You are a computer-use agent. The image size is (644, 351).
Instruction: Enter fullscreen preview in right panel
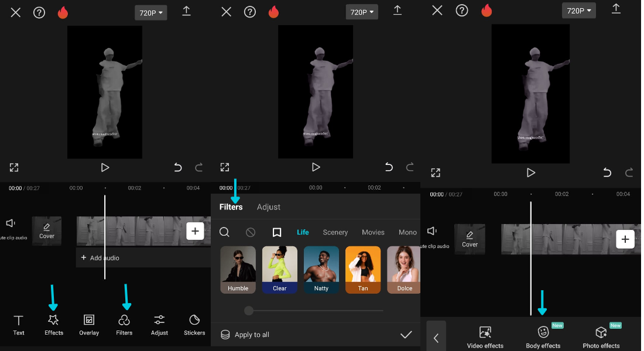click(436, 173)
